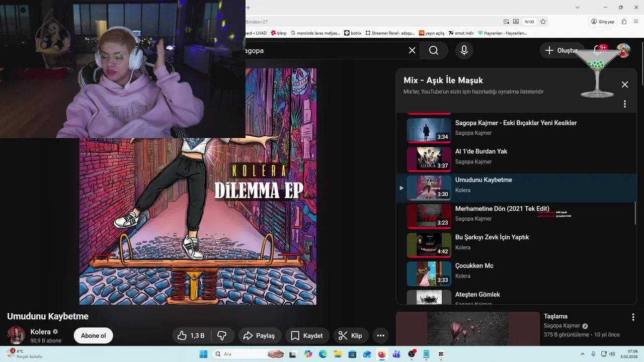Click the Al 1'de Burdan Yak thumbnail
This screenshot has width=644, height=362.
point(429,159)
